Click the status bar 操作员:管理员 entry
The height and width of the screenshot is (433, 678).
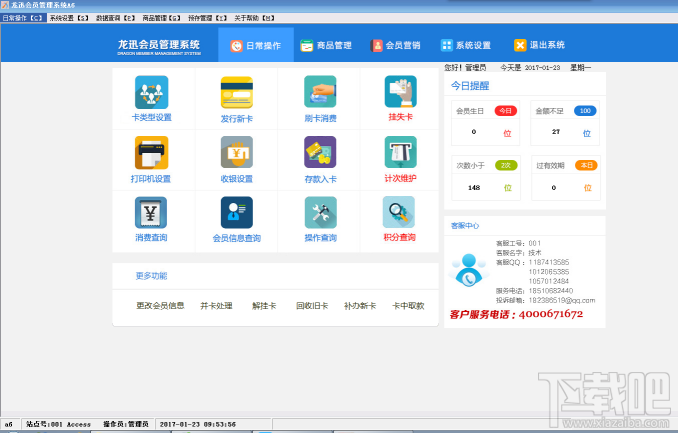[x=126, y=424]
